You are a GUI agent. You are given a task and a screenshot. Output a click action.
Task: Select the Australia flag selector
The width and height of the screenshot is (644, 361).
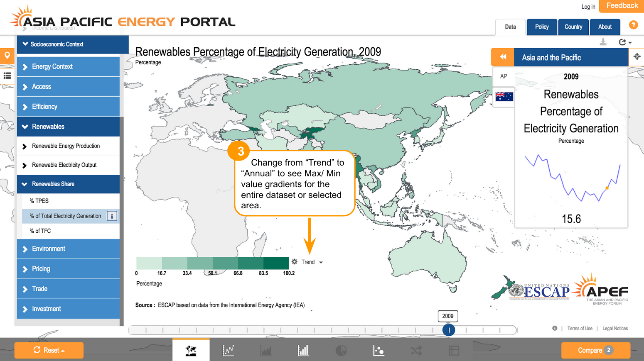pos(504,97)
